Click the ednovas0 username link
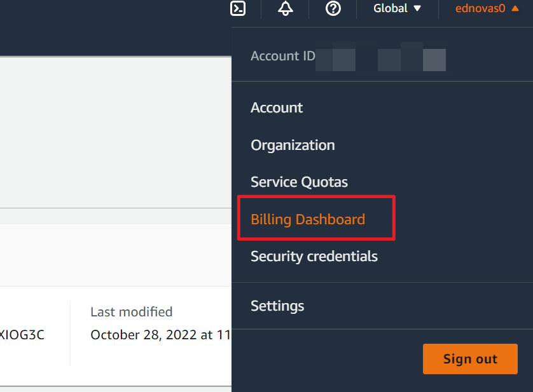The width and height of the screenshot is (533, 392). pos(480,8)
